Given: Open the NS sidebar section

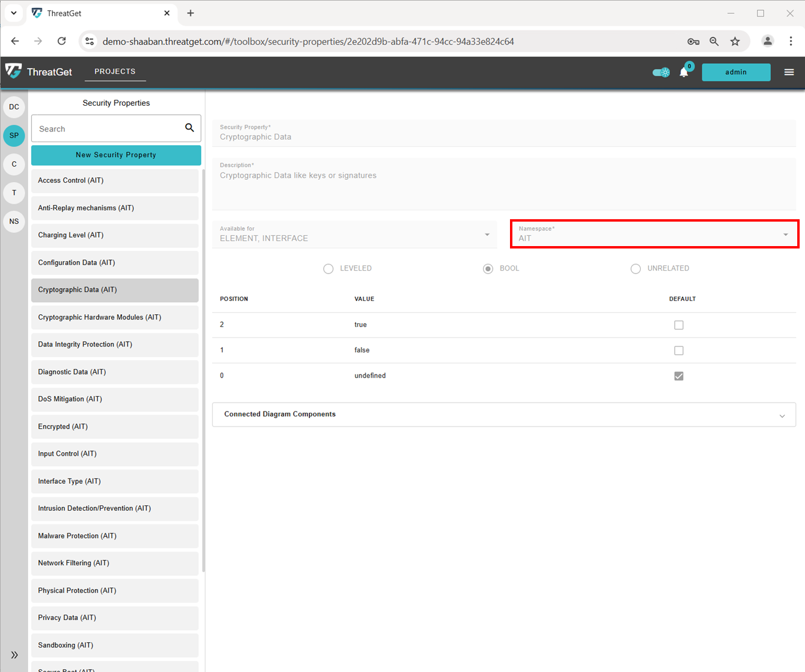Looking at the screenshot, I should pyautogui.click(x=14, y=221).
